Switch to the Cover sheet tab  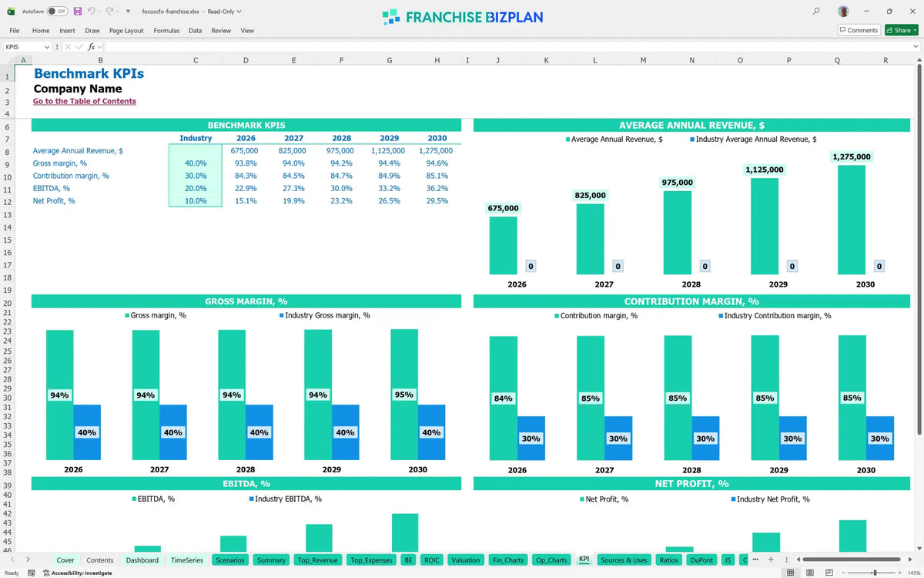pyautogui.click(x=65, y=560)
